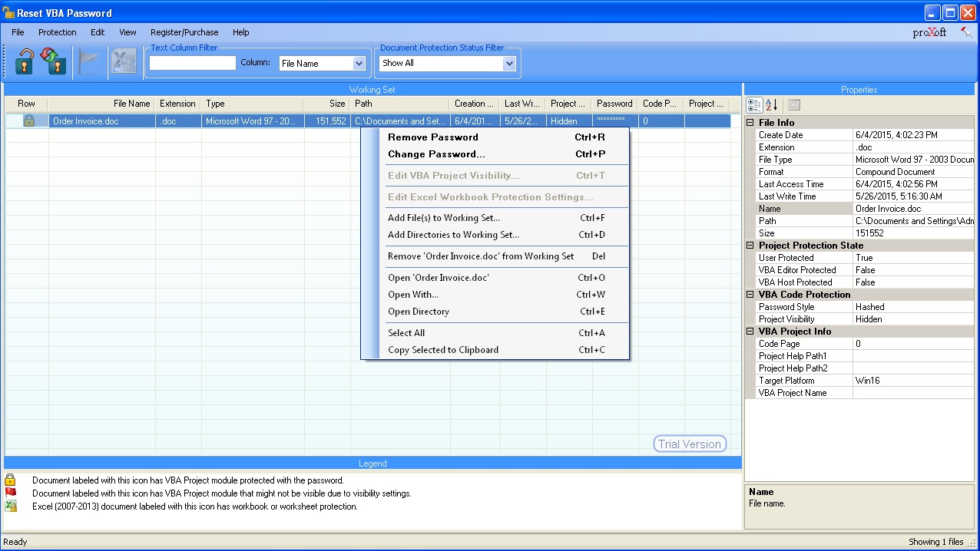Click the pin icon beside proXoft logo
The image size is (980, 551).
965,32
